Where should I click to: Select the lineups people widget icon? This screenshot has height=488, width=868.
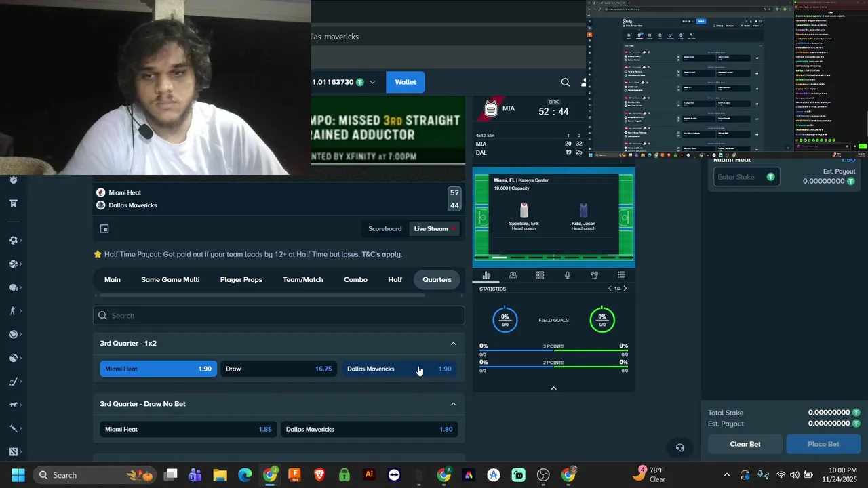coord(513,275)
